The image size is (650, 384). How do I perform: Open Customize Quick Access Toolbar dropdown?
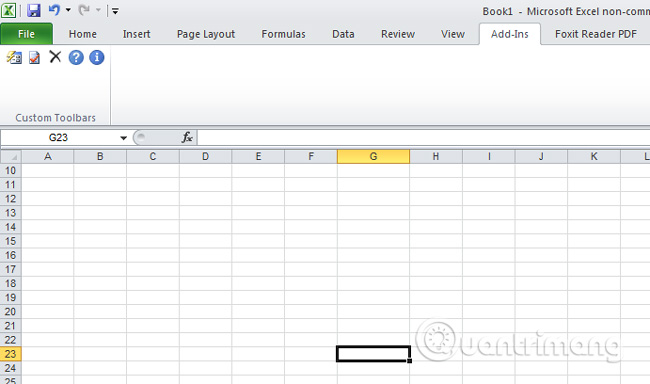point(115,11)
